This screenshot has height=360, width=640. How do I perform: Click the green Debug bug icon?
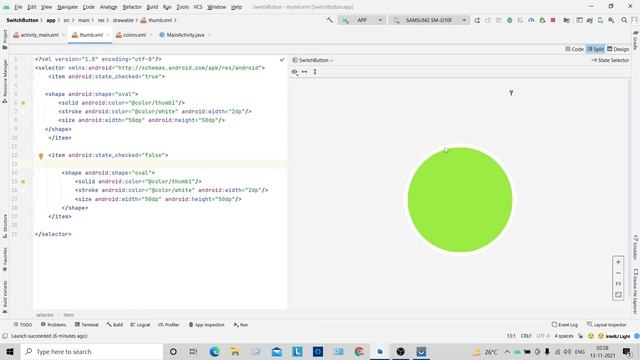509,20
